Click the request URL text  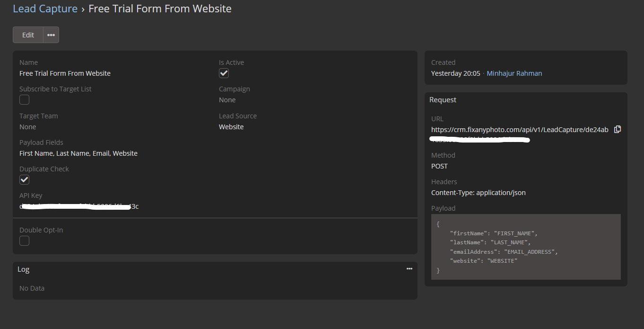[x=519, y=130]
